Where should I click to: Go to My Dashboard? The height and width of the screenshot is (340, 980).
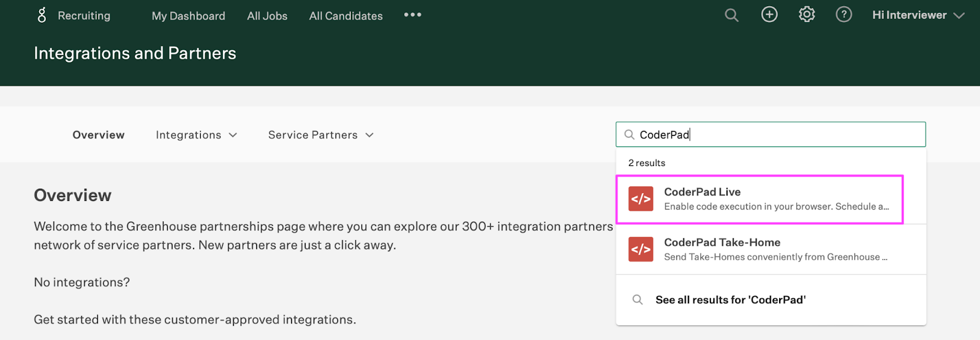[x=189, y=16]
